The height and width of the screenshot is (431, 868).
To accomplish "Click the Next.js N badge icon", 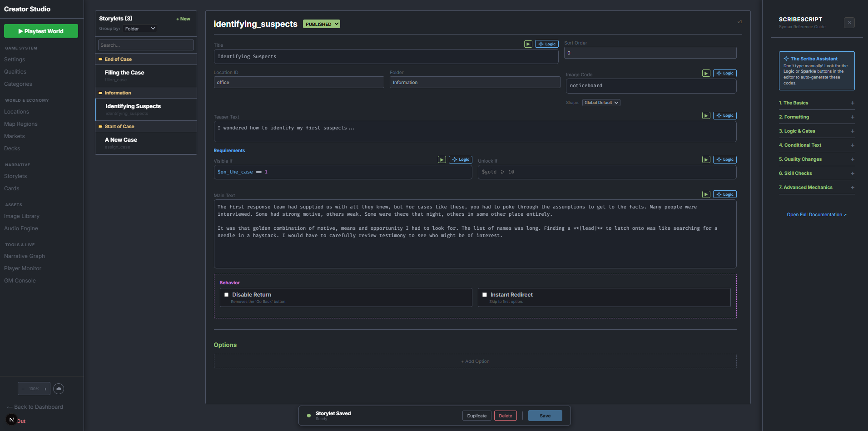I will pos(11,420).
